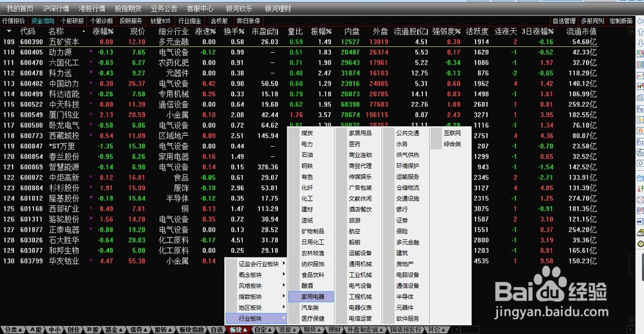The height and width of the screenshot is (334, 644).
Task: Choose 银行 from the industry menu
Action: click(x=402, y=210)
